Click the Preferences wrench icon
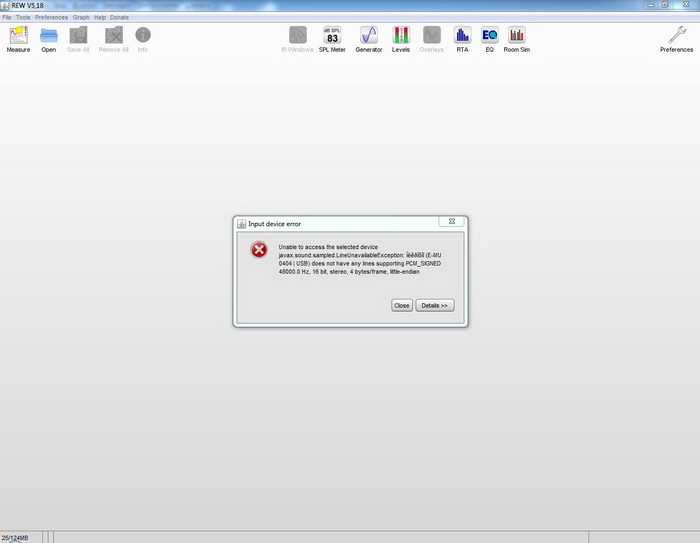Viewport: 700px width, 543px height. pyautogui.click(x=676, y=38)
